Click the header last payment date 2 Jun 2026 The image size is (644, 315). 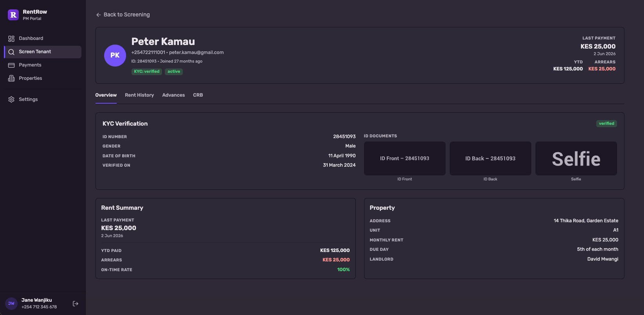click(x=605, y=54)
